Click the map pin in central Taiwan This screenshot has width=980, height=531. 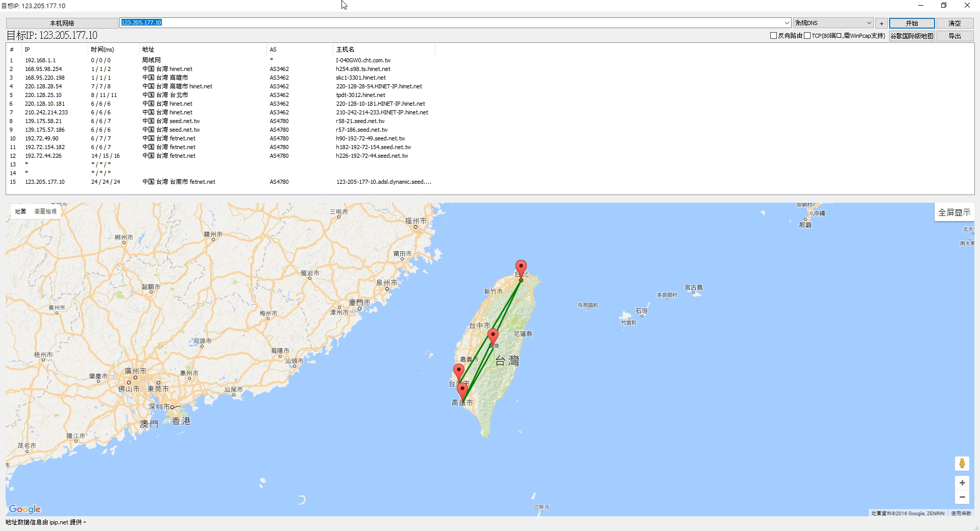(x=493, y=337)
